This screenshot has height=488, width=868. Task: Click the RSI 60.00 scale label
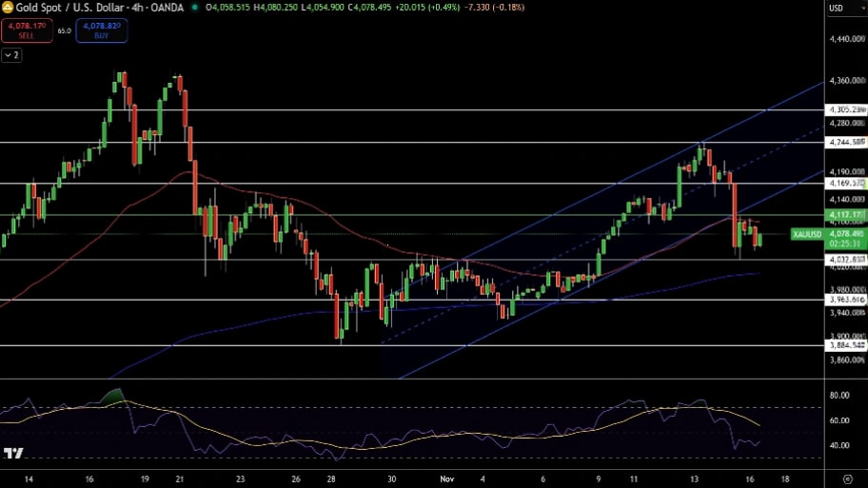[x=839, y=420]
